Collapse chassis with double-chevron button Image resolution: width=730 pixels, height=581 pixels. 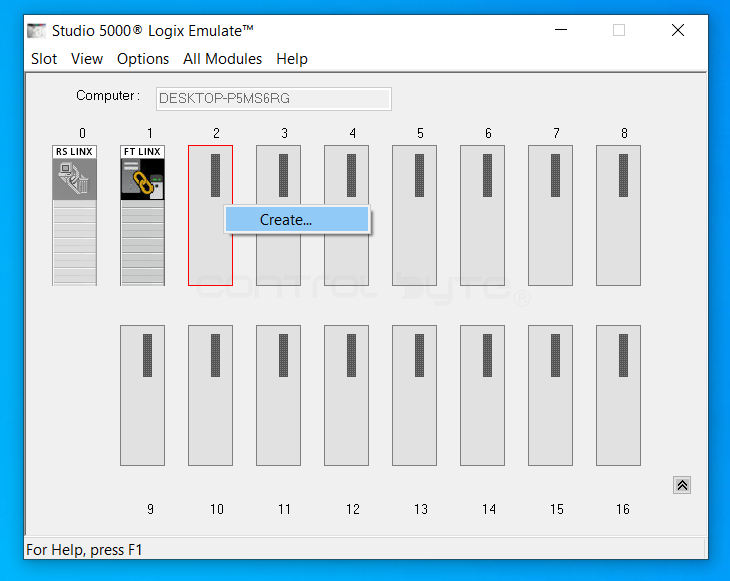682,485
